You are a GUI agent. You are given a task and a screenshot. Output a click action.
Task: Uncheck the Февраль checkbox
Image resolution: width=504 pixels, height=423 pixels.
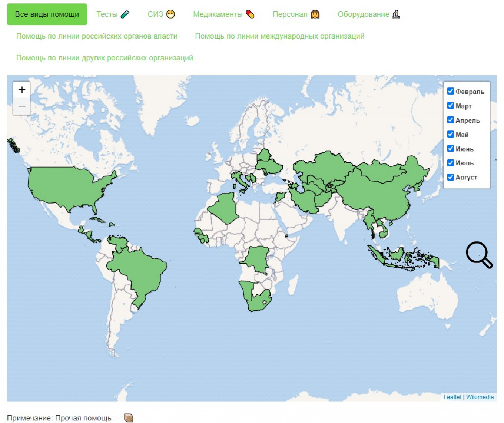tap(451, 91)
